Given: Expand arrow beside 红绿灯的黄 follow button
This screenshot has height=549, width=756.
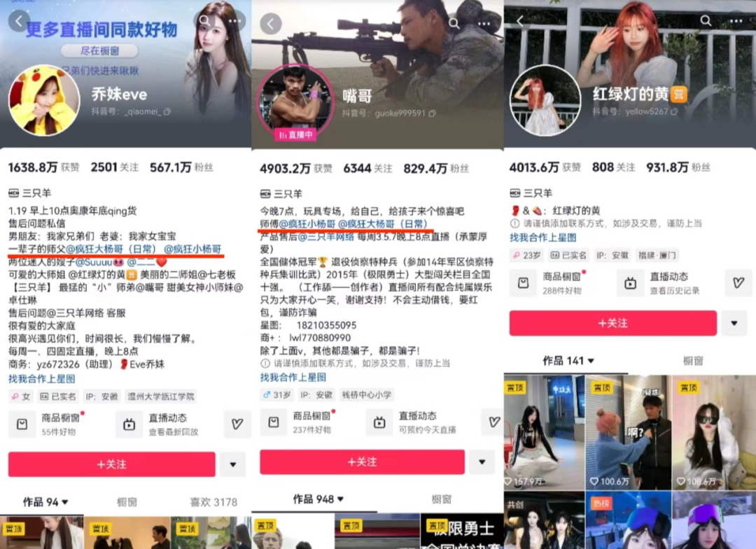Looking at the screenshot, I should (734, 324).
